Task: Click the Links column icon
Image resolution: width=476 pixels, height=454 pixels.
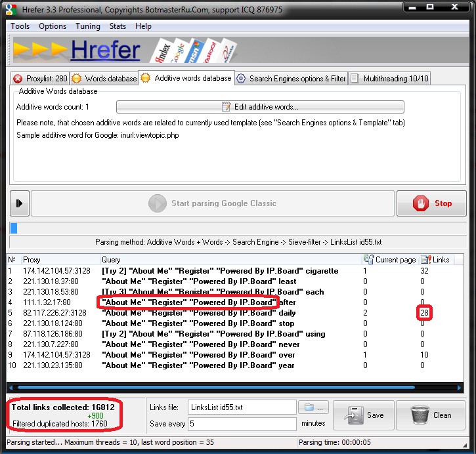Action: pos(425,259)
